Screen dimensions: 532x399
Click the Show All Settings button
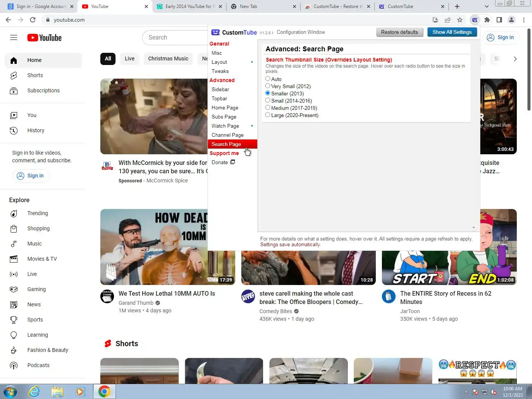452,32
